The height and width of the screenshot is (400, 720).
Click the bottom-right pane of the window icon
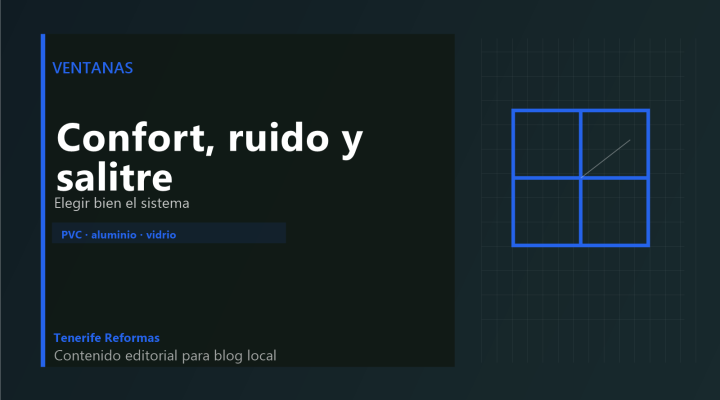coord(614,211)
